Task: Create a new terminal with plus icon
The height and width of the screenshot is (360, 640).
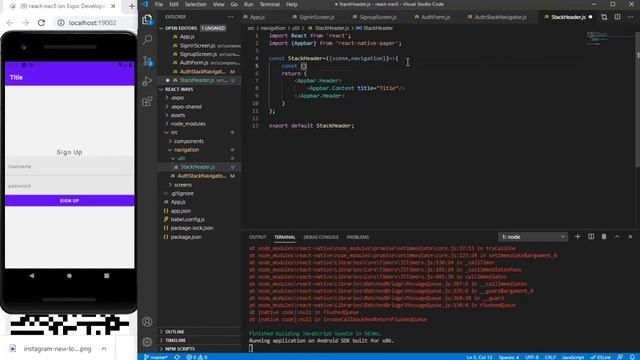Action: click(578, 237)
